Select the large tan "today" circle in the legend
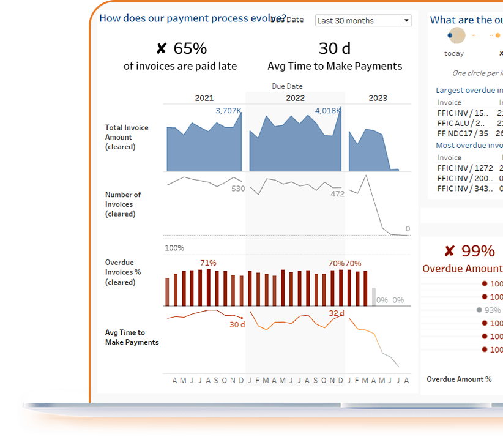 coord(456,35)
